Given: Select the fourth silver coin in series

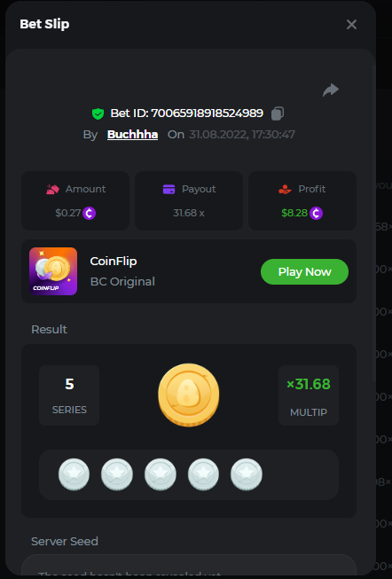Looking at the screenshot, I should point(203,474).
